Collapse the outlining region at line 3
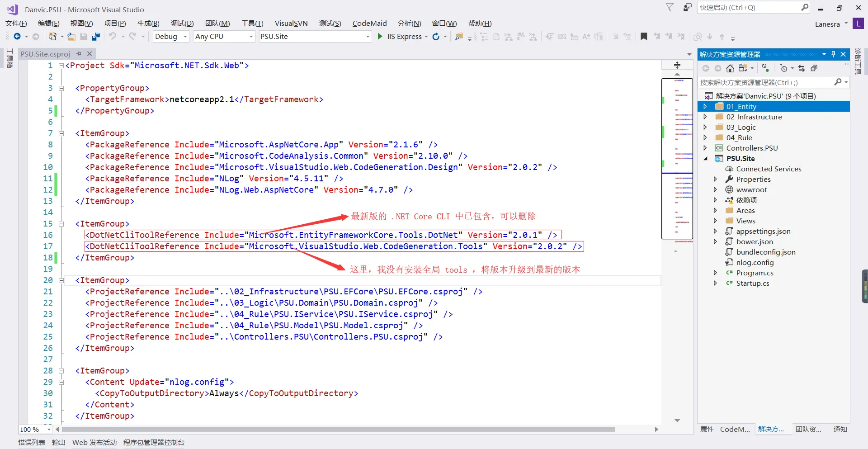The width and height of the screenshot is (868, 449). pyautogui.click(x=61, y=88)
